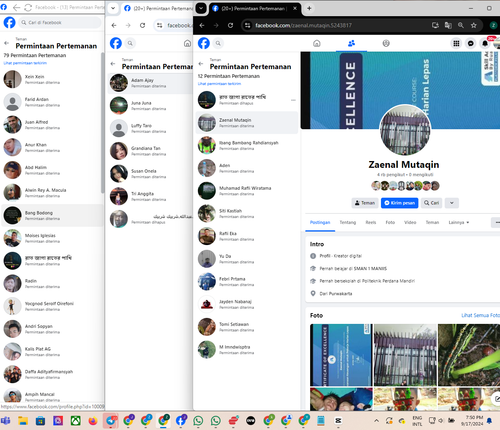The width and height of the screenshot is (500, 430).
Task: Click Facebook logo in the front window
Action: click(x=204, y=43)
